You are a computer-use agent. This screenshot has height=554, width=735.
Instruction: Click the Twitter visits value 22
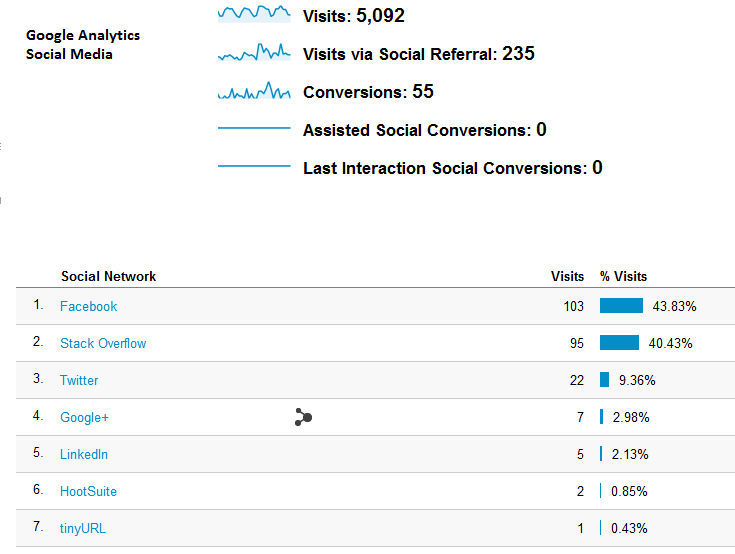tap(577, 380)
